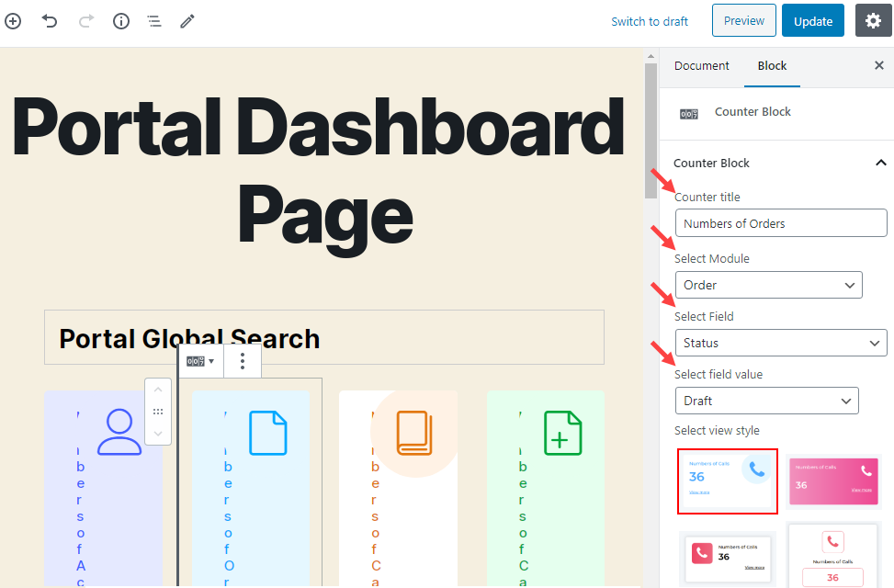Open the Select field value Draft dropdown
Screen dimensions: 894x588
(766, 401)
